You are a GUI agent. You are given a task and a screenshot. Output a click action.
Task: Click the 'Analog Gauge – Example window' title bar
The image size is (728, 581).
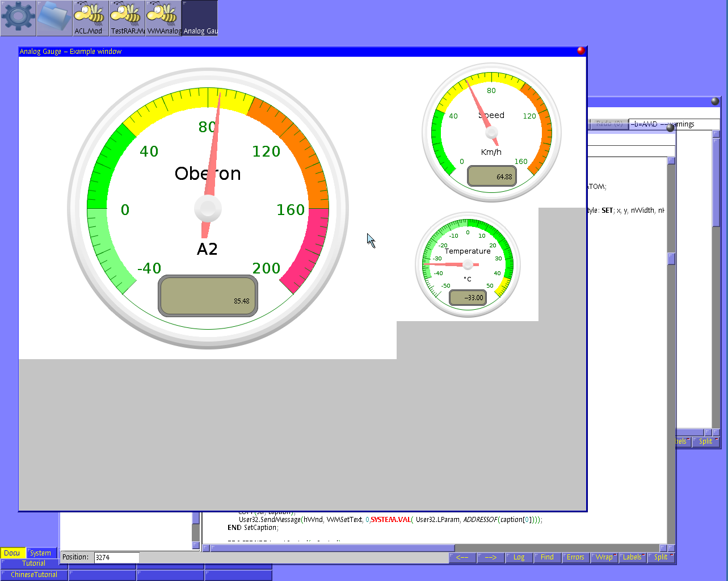pos(302,51)
